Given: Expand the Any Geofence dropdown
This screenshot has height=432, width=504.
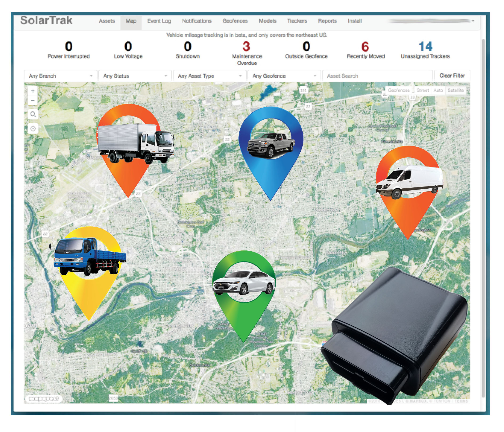Looking at the screenshot, I should (284, 76).
